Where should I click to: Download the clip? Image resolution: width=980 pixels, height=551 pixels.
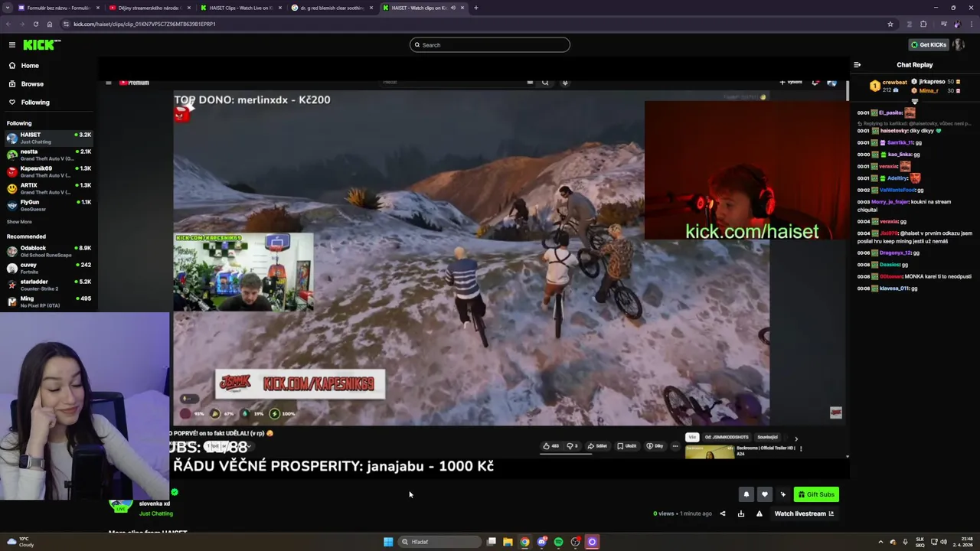click(x=740, y=514)
